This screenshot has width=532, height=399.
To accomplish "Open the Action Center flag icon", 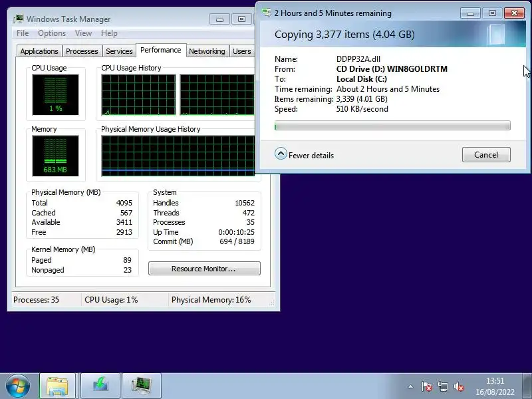I will point(426,386).
